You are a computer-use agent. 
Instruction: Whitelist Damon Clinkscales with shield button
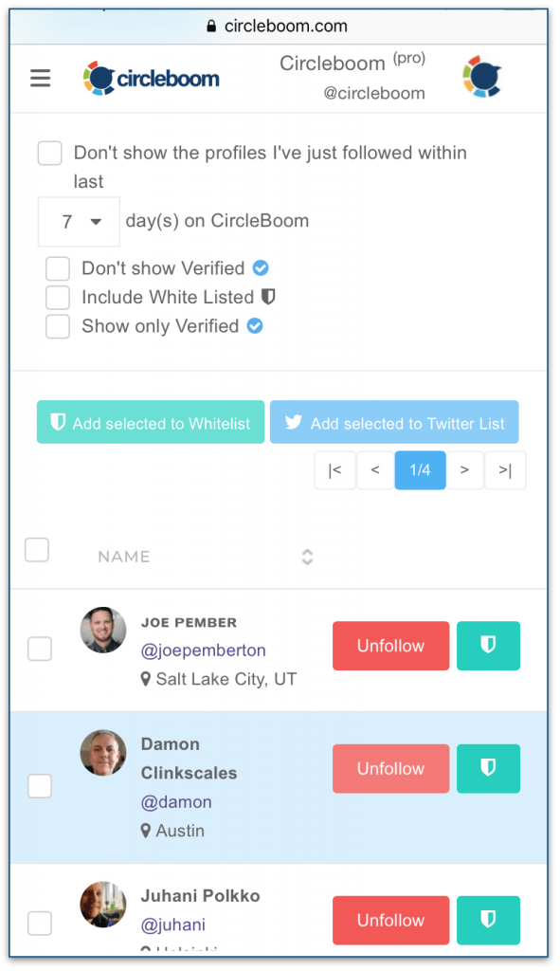click(488, 768)
